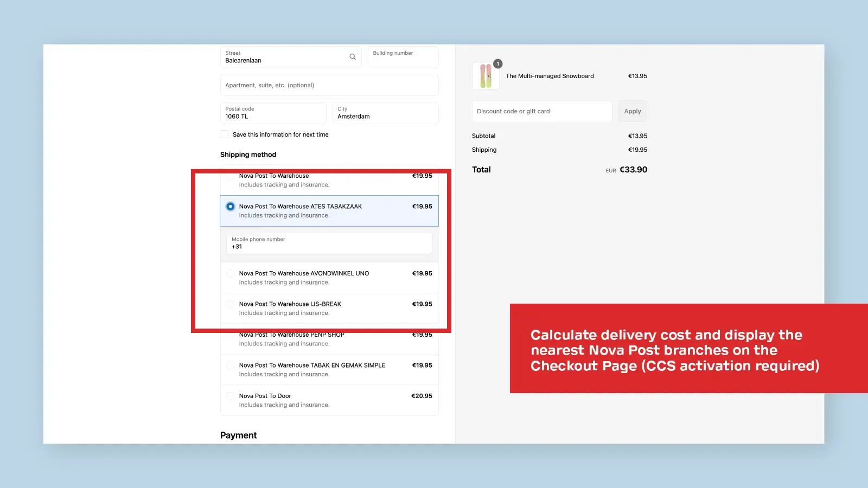Click the selected ATES TABAKZAAK radio button
Screen dimensions: 868x488
231,206
